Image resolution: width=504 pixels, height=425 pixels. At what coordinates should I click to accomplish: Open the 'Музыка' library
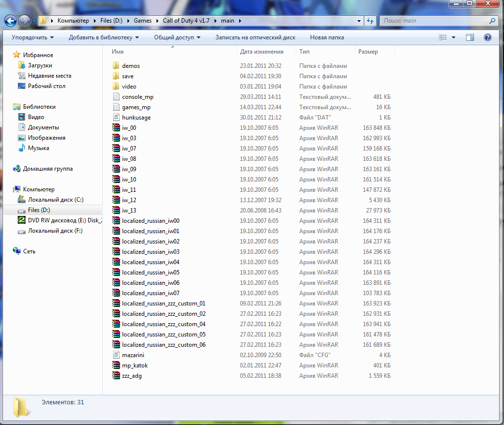click(38, 148)
